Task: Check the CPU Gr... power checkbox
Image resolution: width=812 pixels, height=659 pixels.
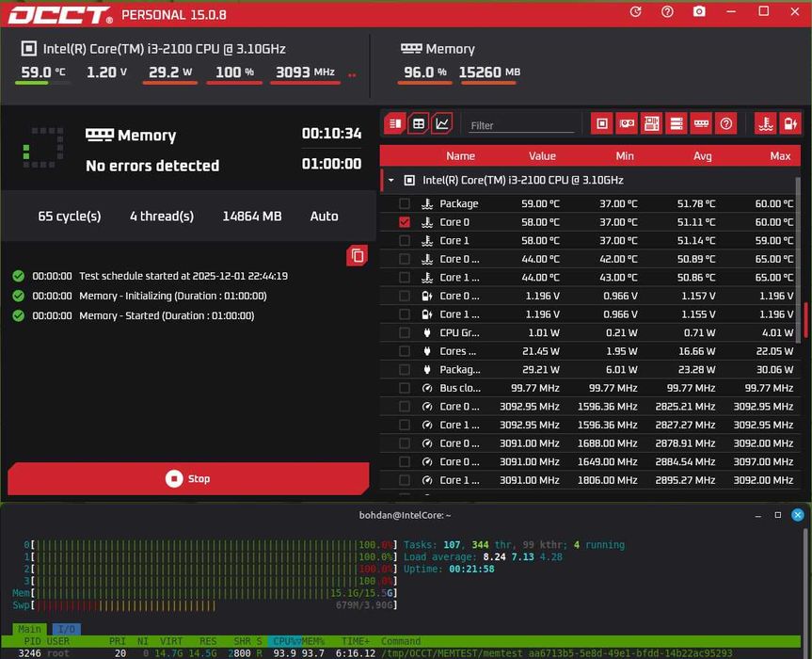Action: pos(405,333)
